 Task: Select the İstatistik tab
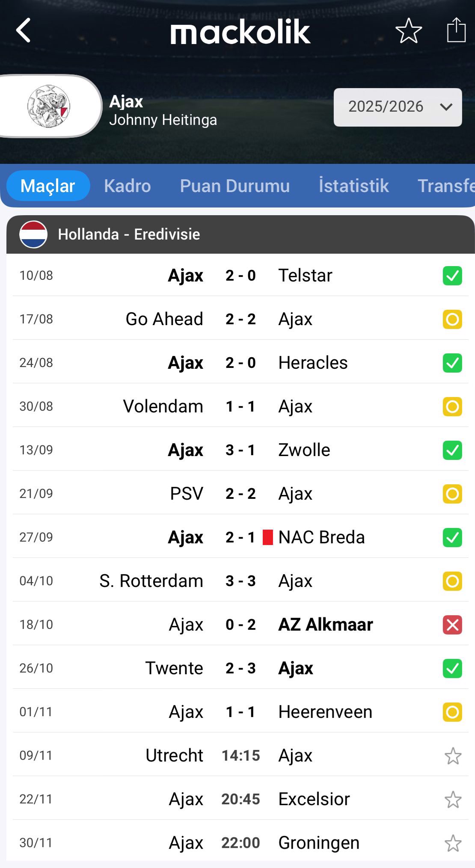coord(353,186)
